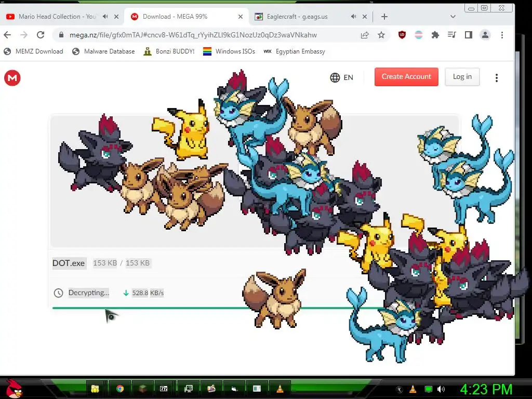Image resolution: width=532 pixels, height=399 pixels.
Task: Bookmark this tab with the star
Action: point(381,35)
